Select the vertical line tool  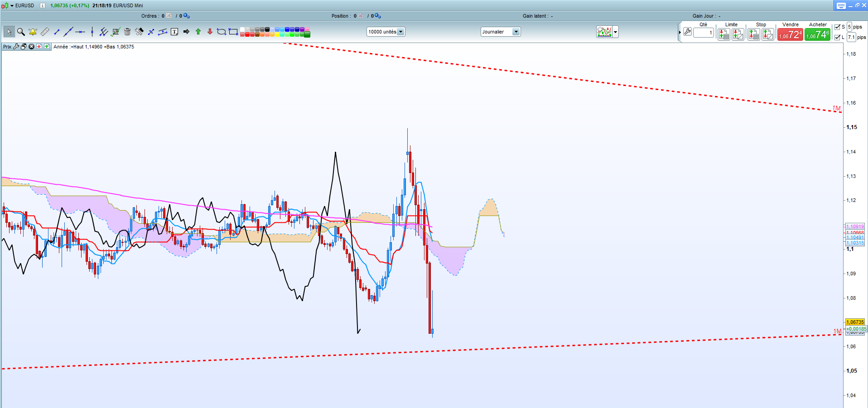[x=92, y=32]
